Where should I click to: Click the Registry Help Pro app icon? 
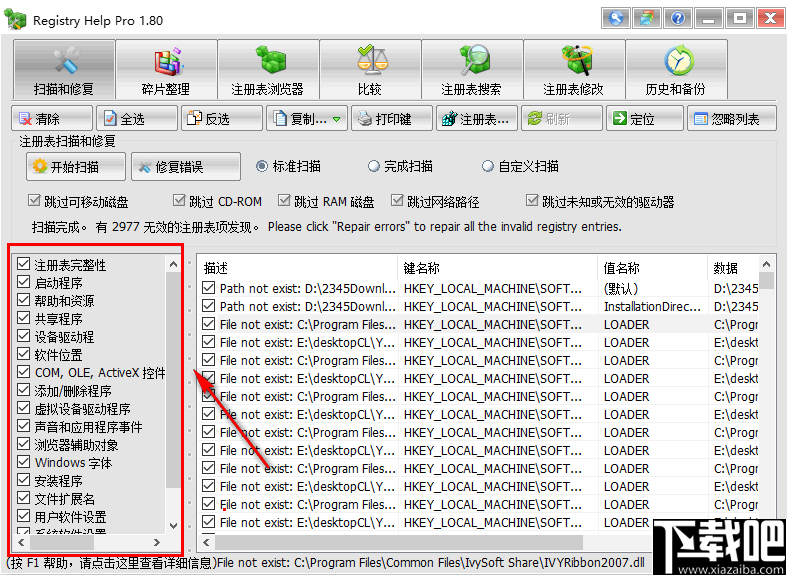pos(15,20)
